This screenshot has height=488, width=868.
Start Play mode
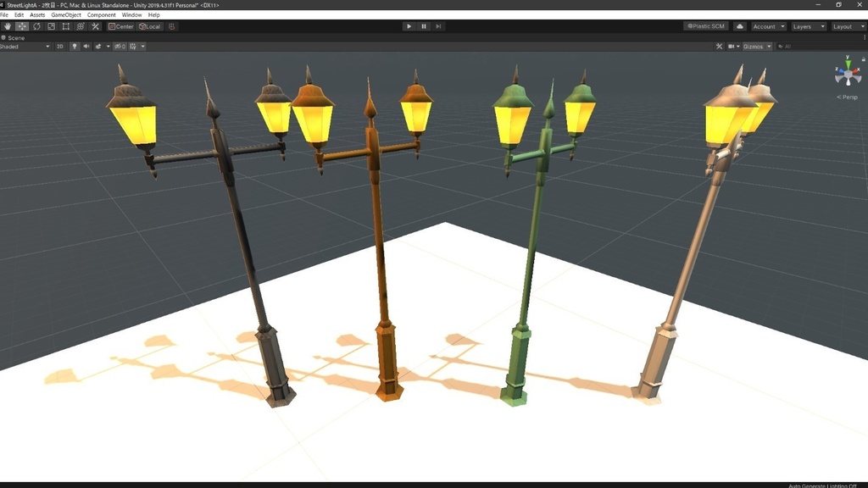click(409, 26)
